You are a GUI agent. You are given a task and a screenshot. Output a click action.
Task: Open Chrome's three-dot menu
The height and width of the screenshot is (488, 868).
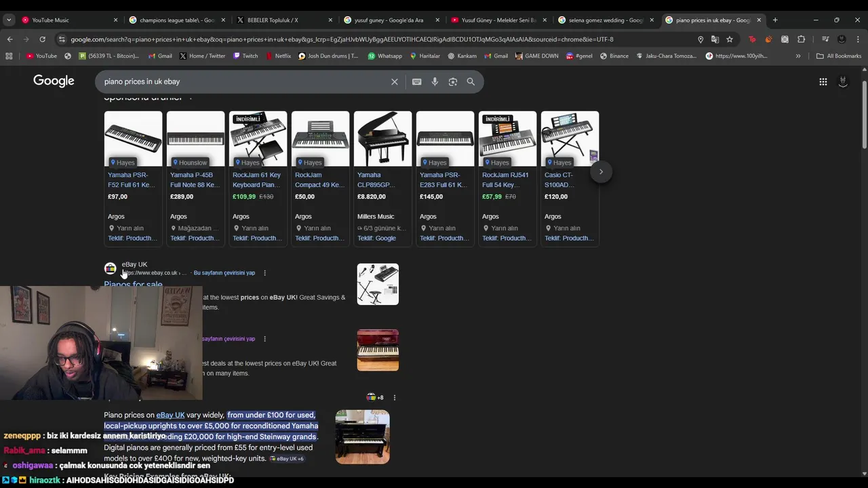pos(858,39)
